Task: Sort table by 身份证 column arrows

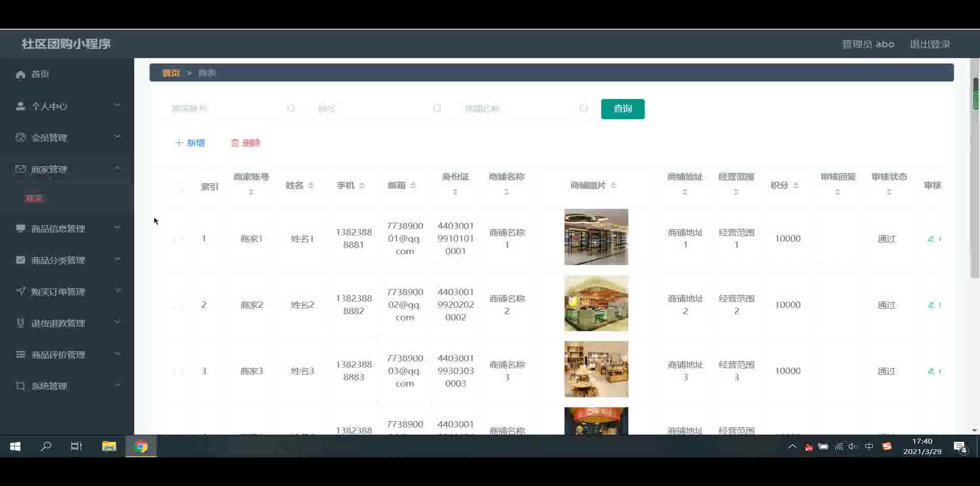Action: pos(455,192)
